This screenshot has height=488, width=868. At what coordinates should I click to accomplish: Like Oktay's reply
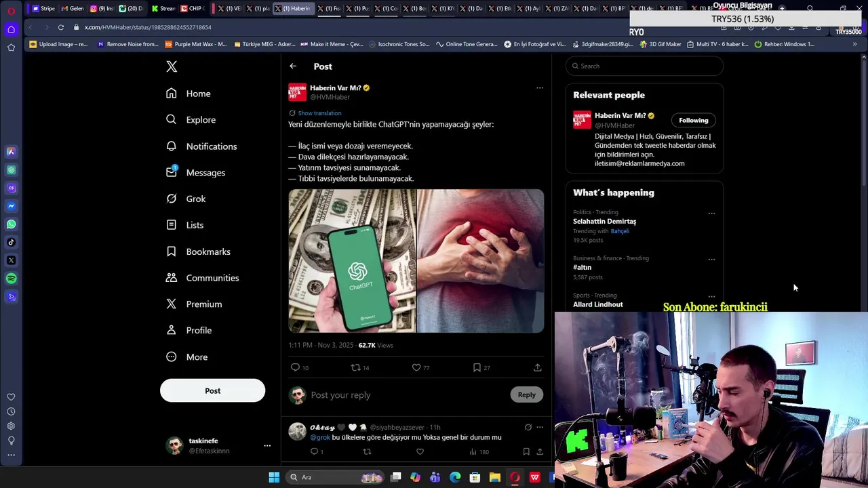pos(420,451)
